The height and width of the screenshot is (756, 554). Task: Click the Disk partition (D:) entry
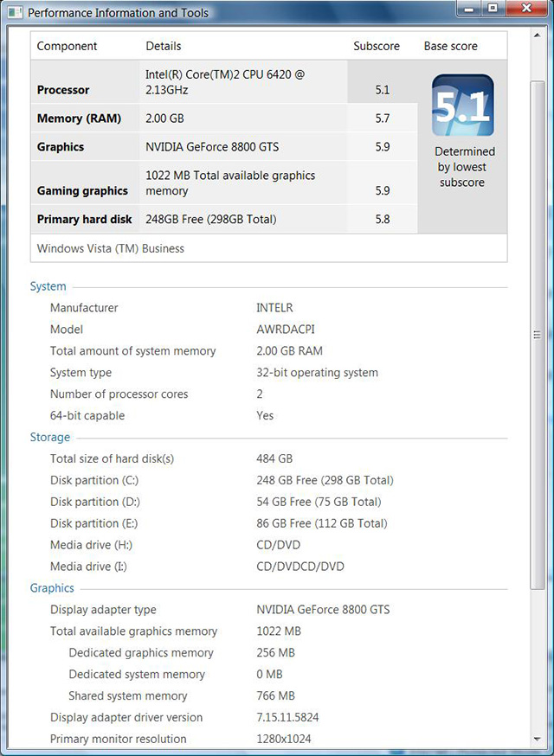point(93,502)
